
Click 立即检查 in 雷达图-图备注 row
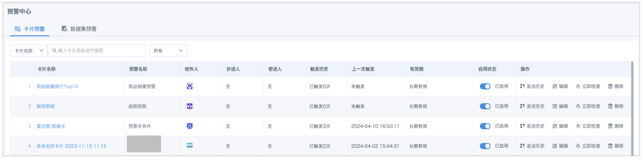pyautogui.click(x=588, y=126)
